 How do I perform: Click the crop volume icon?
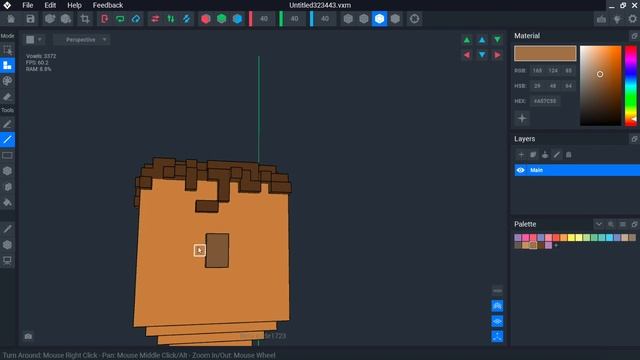point(85,19)
